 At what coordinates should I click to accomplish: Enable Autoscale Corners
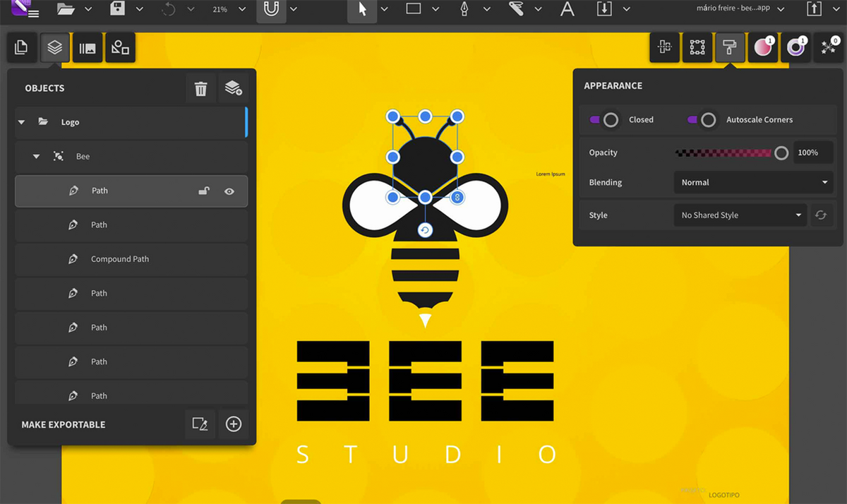[701, 119]
